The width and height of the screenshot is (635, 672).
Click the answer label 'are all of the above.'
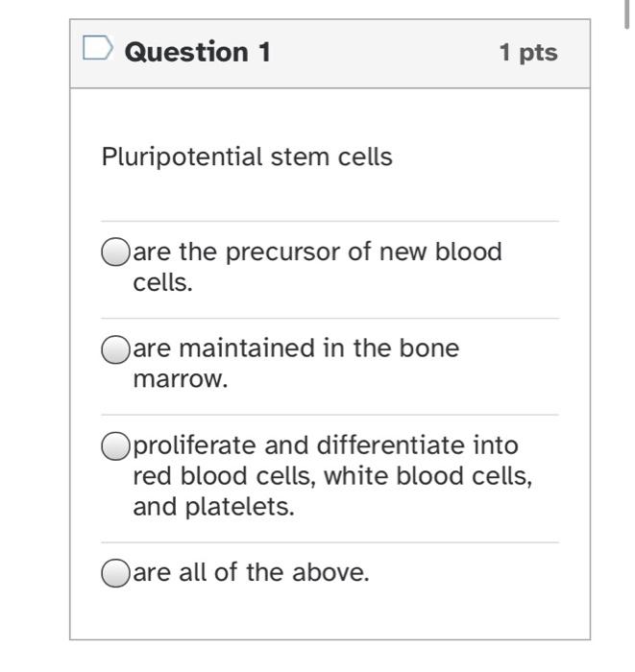coord(251,573)
